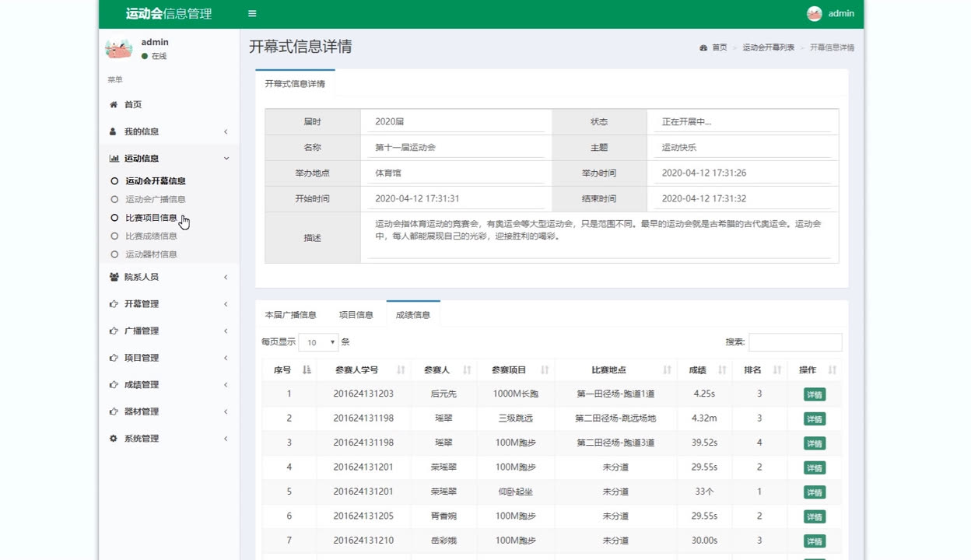This screenshot has width=971, height=560.
Task: Select the 首页 home icon in sidebar
Action: coord(112,104)
